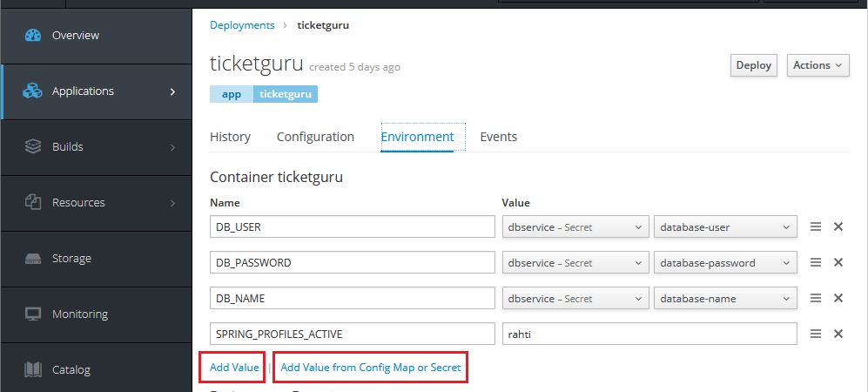Click the Overview dashboard icon in sidebar
The height and width of the screenshot is (392, 868).
[33, 36]
